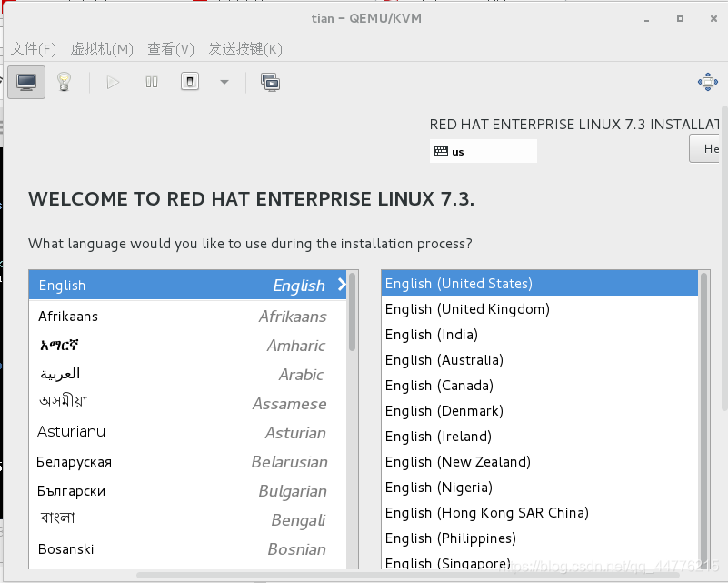Image resolution: width=728 pixels, height=583 pixels.
Task: Choose English (India) locale
Action: click(540, 335)
